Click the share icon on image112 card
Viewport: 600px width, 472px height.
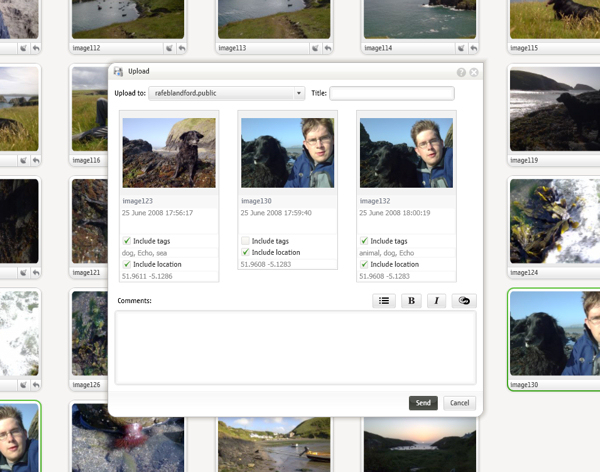(169, 48)
